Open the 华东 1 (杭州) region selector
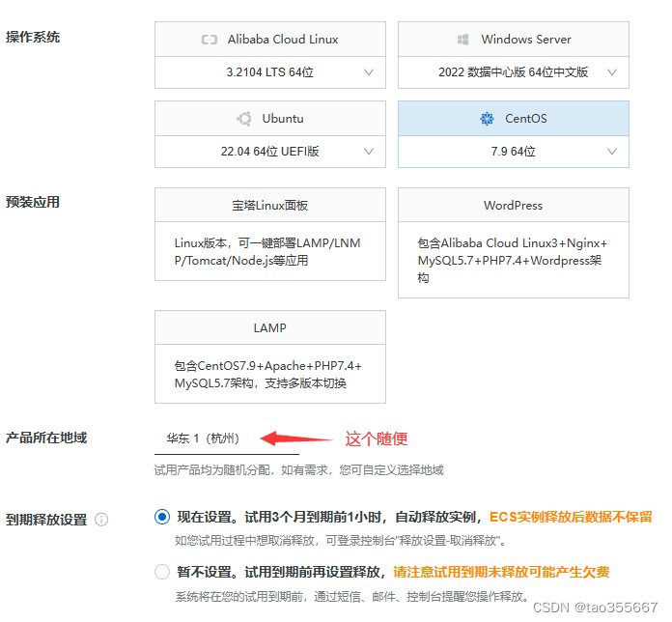The width and height of the screenshot is (672, 622). point(227,438)
